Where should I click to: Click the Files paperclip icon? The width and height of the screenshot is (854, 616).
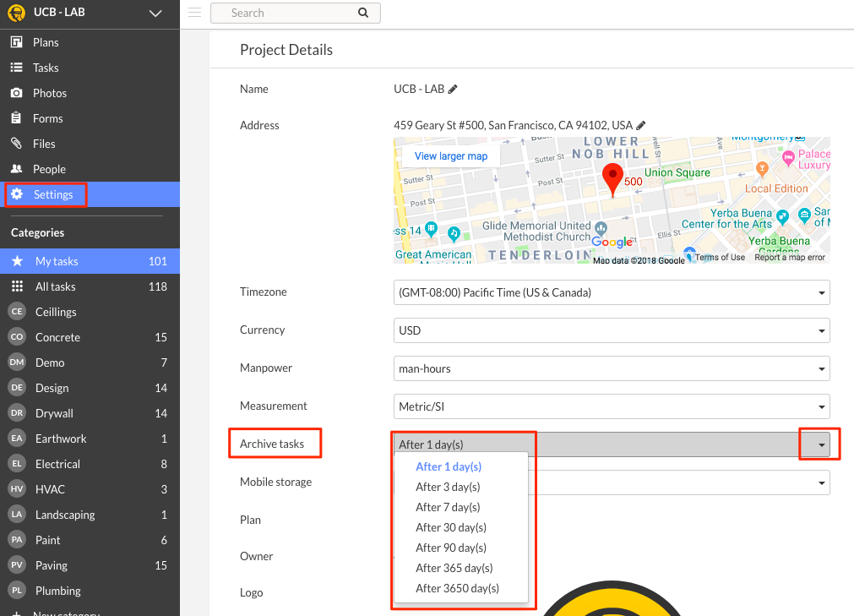tap(17, 144)
